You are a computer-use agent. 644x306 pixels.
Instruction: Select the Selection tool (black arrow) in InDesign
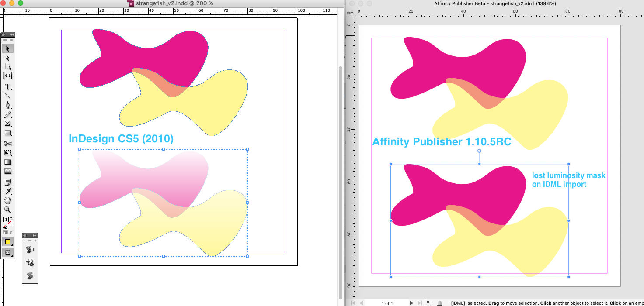tap(8, 48)
